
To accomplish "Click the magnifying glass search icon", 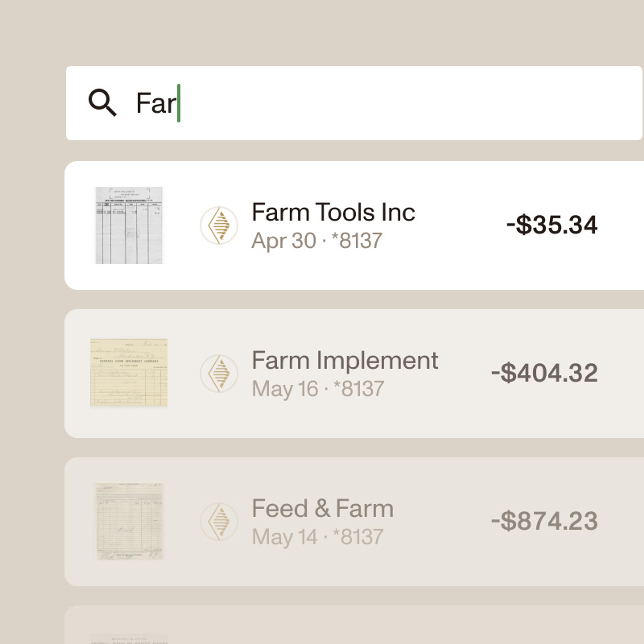I will coord(102,103).
